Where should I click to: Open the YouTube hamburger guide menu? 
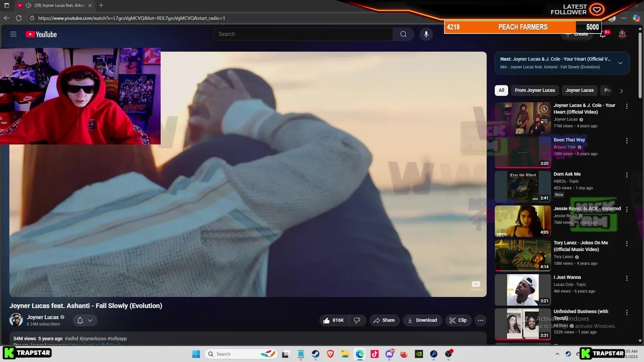pos(14,34)
